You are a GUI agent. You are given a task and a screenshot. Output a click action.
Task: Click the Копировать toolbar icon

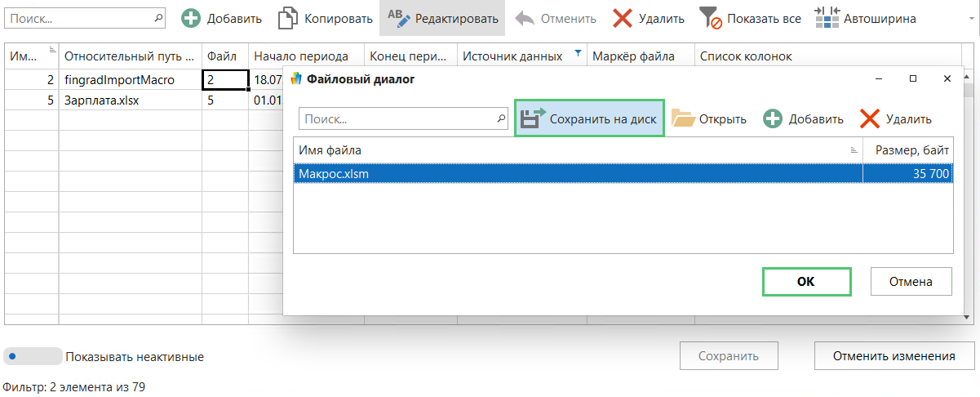pos(286,18)
